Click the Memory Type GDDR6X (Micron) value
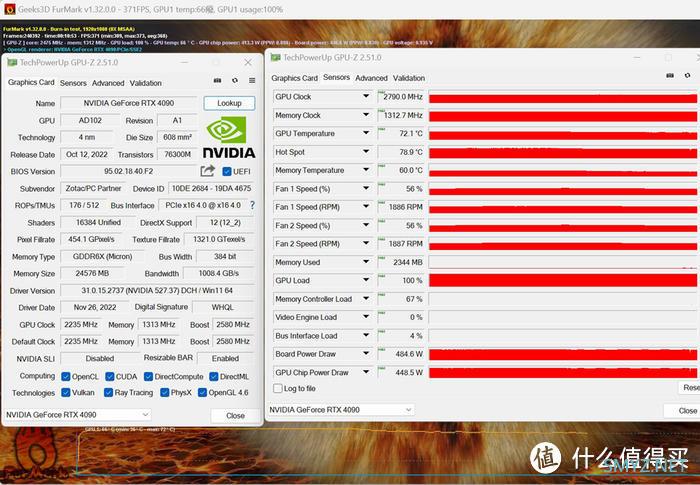 coord(103,257)
